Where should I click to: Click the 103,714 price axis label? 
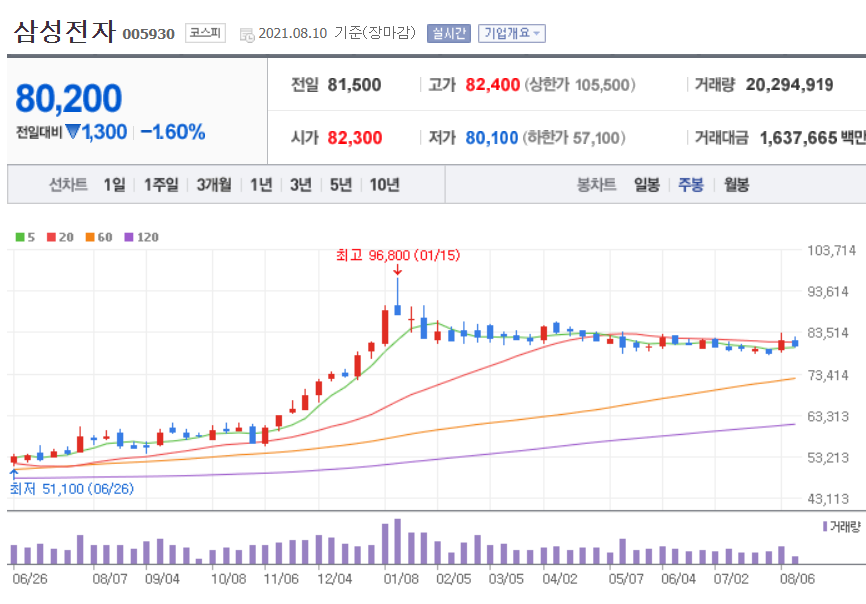831,251
